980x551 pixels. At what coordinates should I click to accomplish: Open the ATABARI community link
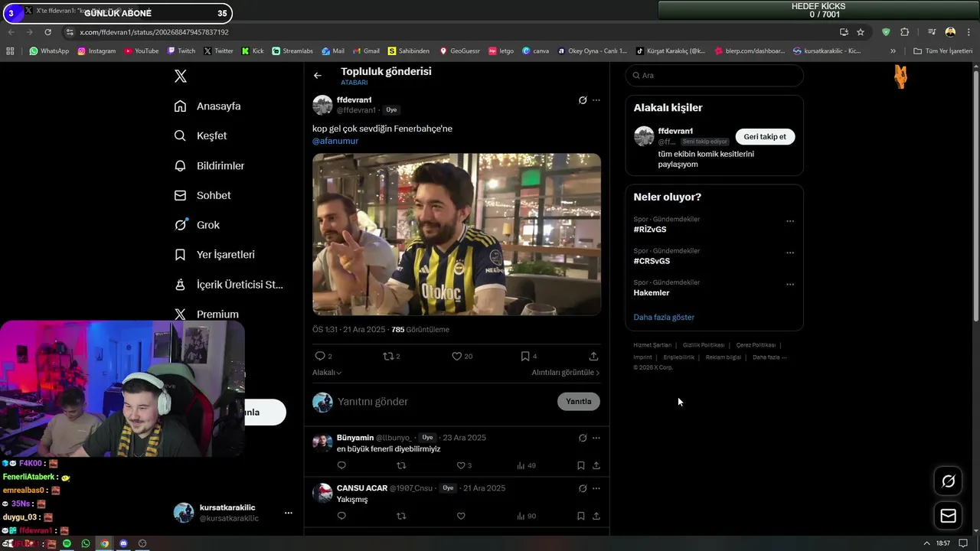click(354, 83)
